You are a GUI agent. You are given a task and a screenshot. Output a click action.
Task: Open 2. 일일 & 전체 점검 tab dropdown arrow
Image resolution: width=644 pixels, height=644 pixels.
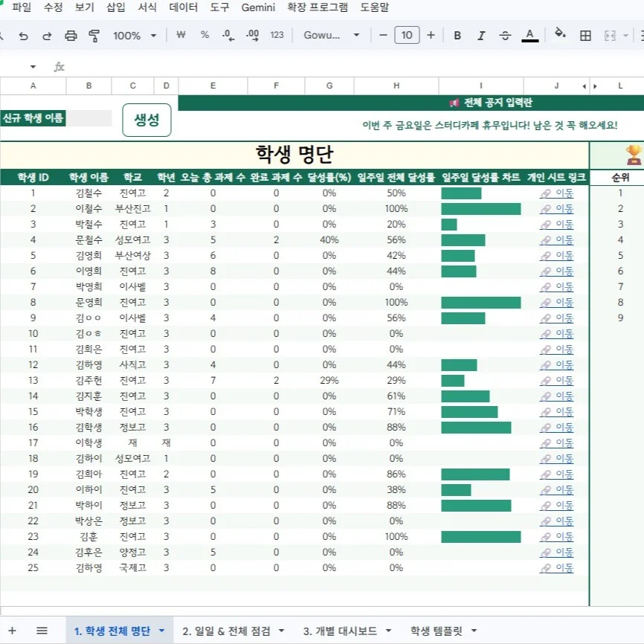coord(281,631)
